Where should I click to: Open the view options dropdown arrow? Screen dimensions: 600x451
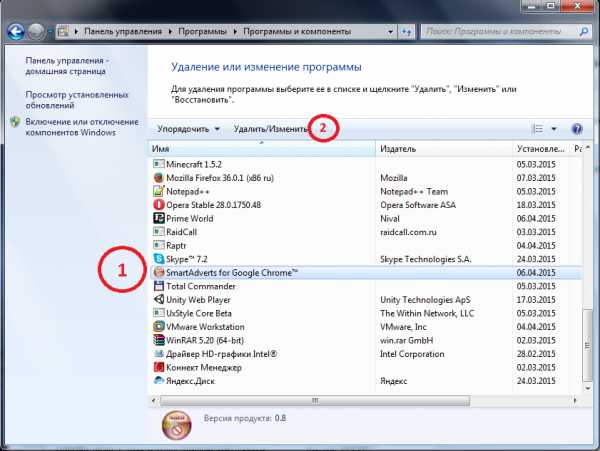554,129
